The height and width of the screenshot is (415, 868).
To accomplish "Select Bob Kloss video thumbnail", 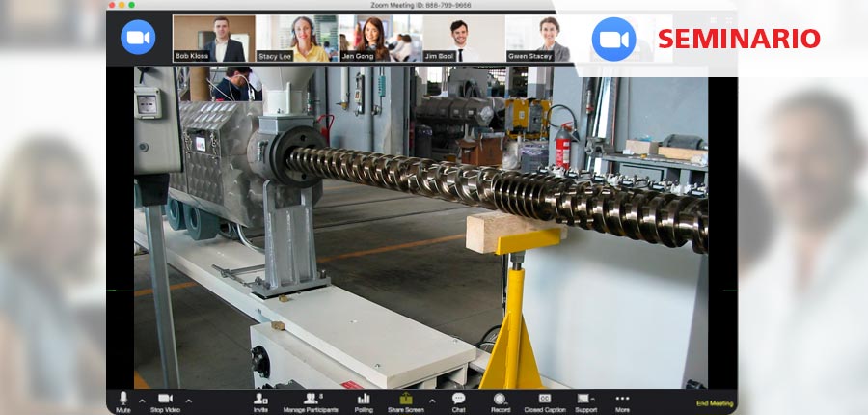I will (x=214, y=39).
